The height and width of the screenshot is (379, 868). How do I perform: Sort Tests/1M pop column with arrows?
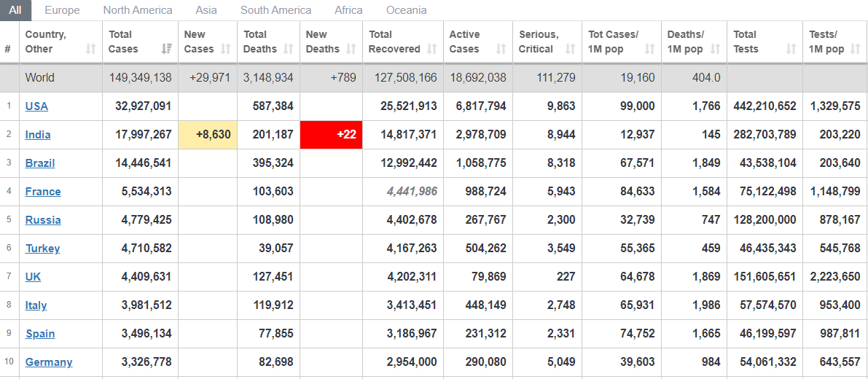[856, 50]
